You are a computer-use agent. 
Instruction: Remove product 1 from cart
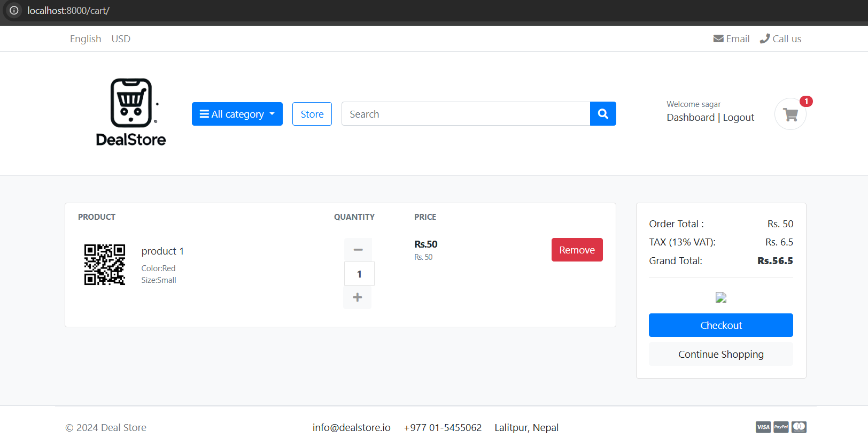[577, 250]
